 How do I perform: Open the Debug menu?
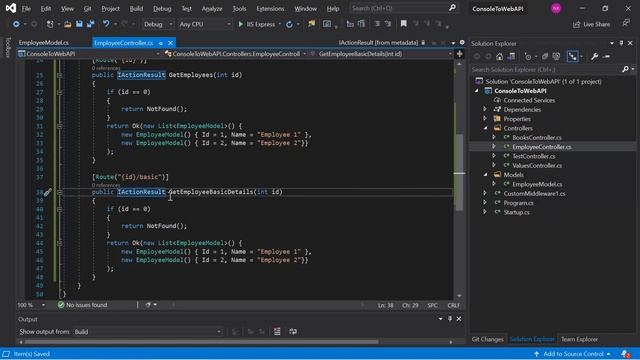[162, 9]
